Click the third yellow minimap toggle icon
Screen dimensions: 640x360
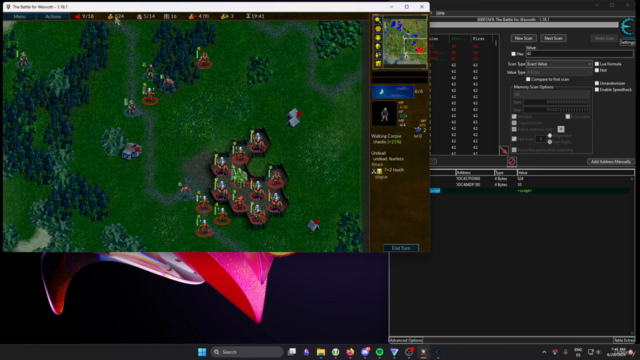tap(378, 38)
